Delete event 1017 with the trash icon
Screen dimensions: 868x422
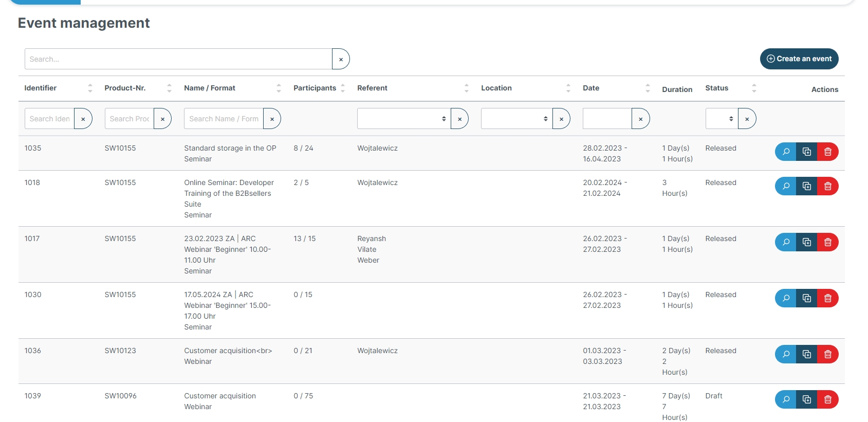pyautogui.click(x=827, y=242)
